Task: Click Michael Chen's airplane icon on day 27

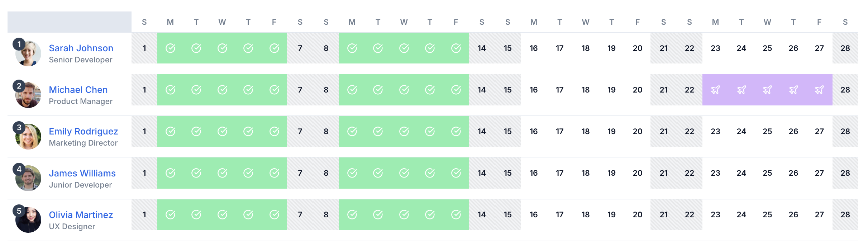Action: tap(819, 90)
